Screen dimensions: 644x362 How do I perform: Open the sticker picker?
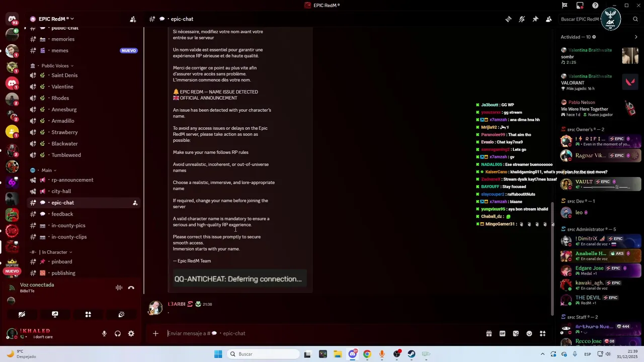point(516,333)
